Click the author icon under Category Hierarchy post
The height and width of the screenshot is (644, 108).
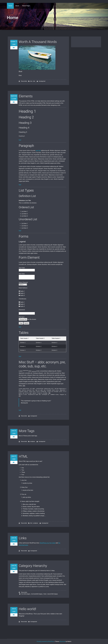pyautogui.click(x=19, y=592)
